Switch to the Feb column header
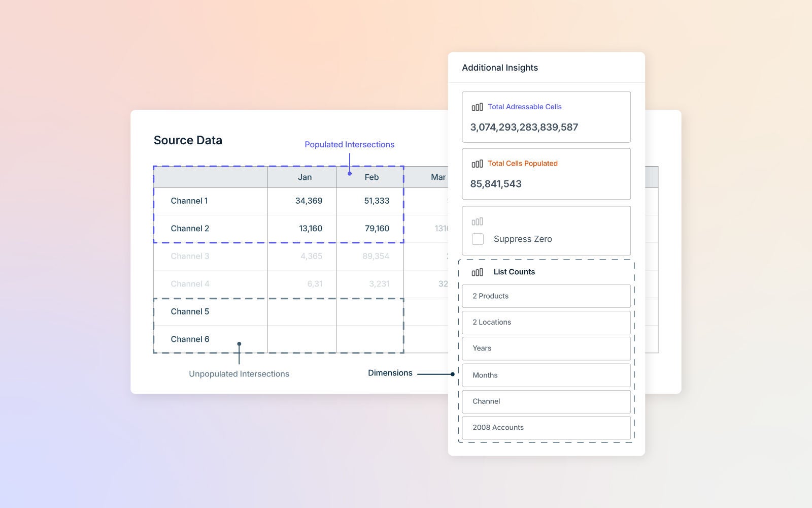The width and height of the screenshot is (812, 508). (370, 177)
